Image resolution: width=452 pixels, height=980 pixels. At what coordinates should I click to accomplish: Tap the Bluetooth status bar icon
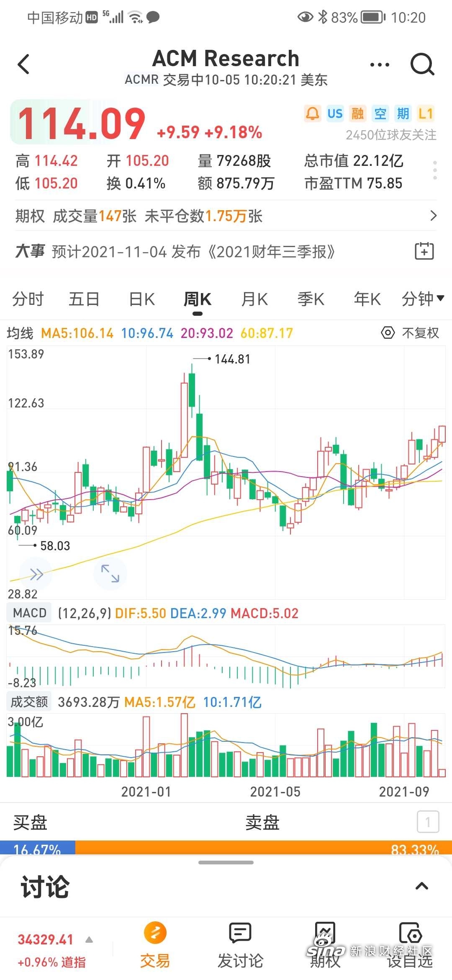click(322, 17)
